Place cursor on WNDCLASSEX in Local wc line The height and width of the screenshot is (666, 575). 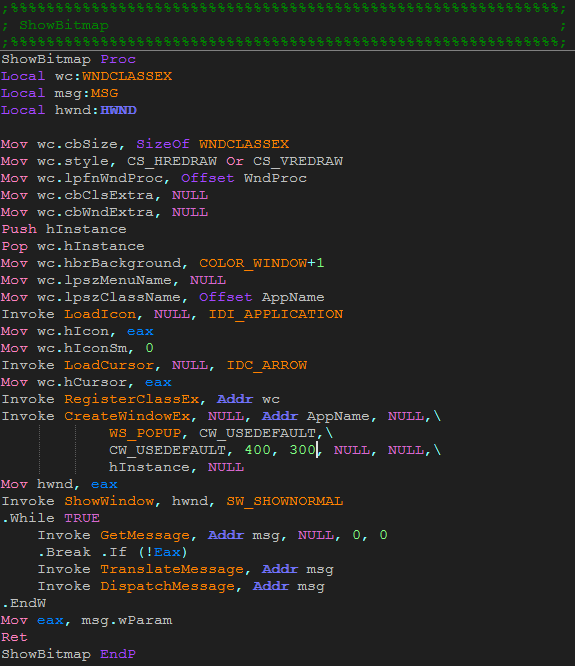pyautogui.click(x=127, y=76)
